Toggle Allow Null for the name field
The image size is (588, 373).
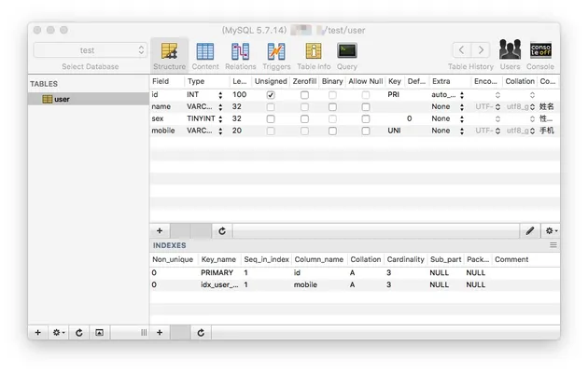pos(366,107)
